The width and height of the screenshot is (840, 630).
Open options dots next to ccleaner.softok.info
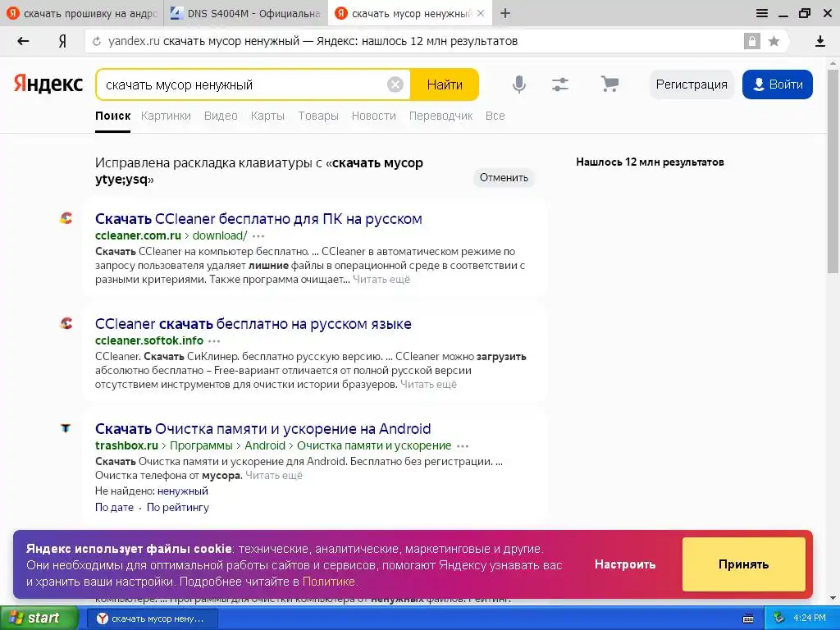click(x=214, y=340)
